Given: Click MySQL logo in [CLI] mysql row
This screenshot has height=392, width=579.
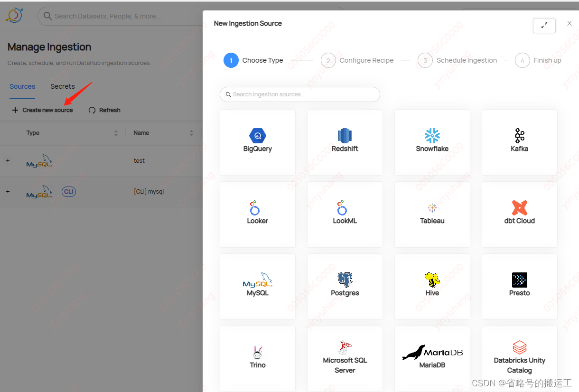Looking at the screenshot, I should [x=39, y=192].
